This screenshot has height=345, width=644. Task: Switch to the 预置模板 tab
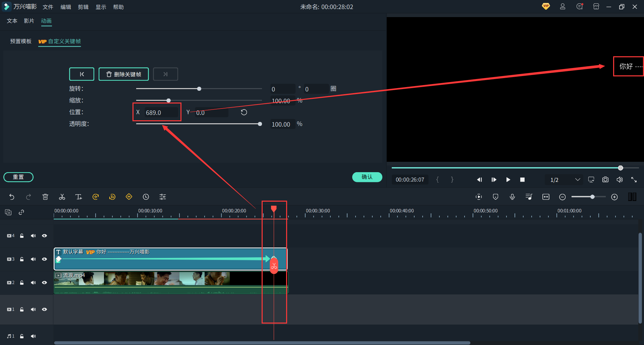(x=21, y=41)
